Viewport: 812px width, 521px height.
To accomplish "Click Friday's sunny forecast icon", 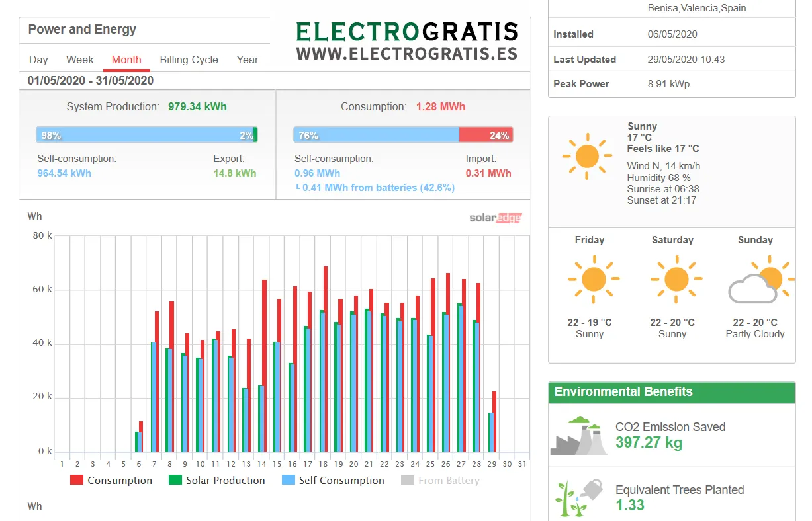I will (x=592, y=280).
